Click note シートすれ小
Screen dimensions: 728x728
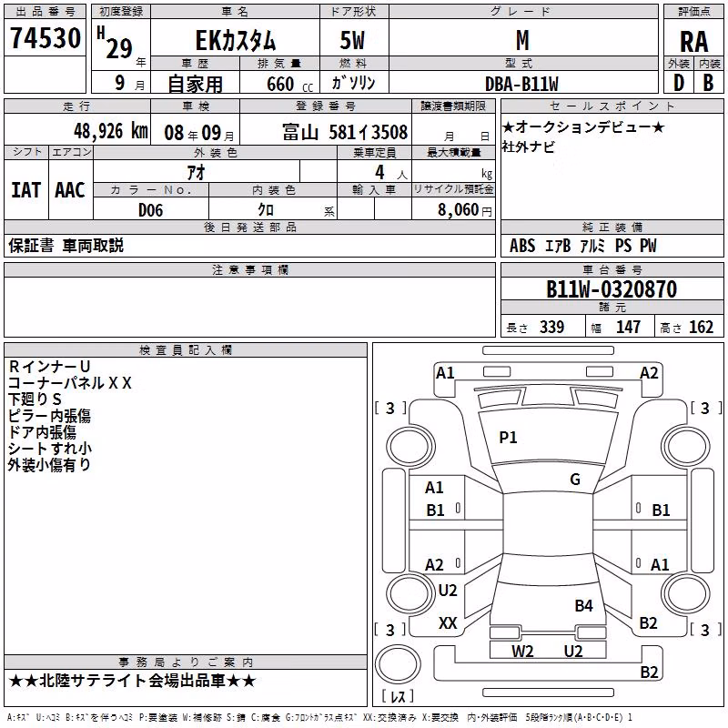coord(50,448)
